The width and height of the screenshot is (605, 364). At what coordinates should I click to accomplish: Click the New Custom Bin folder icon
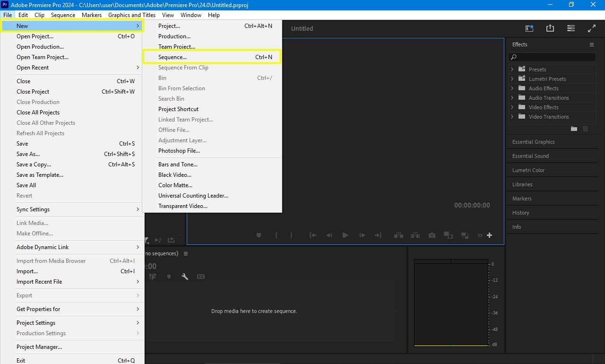pos(574,129)
